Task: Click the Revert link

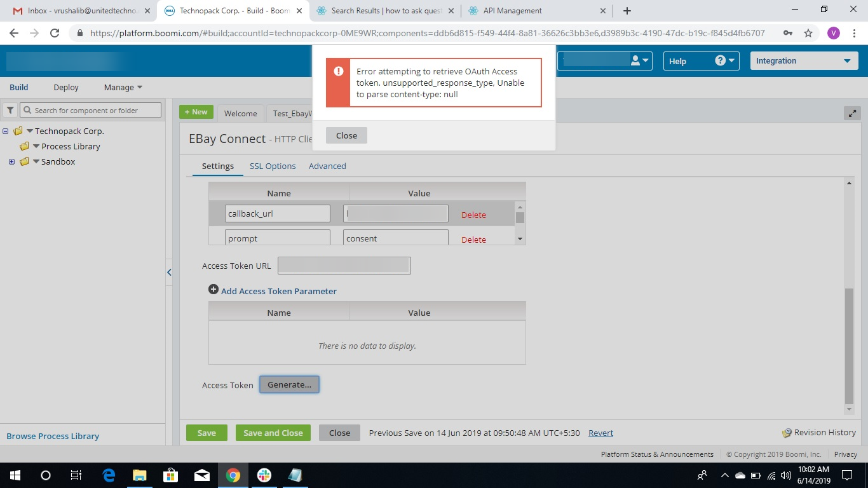Action: click(x=600, y=433)
